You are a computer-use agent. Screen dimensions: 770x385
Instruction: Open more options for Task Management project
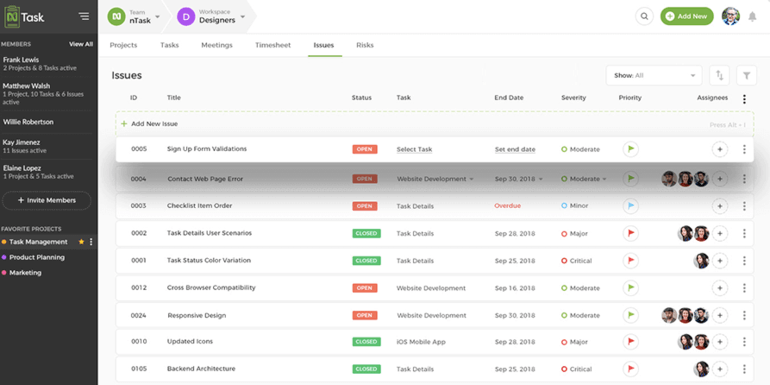[91, 242]
